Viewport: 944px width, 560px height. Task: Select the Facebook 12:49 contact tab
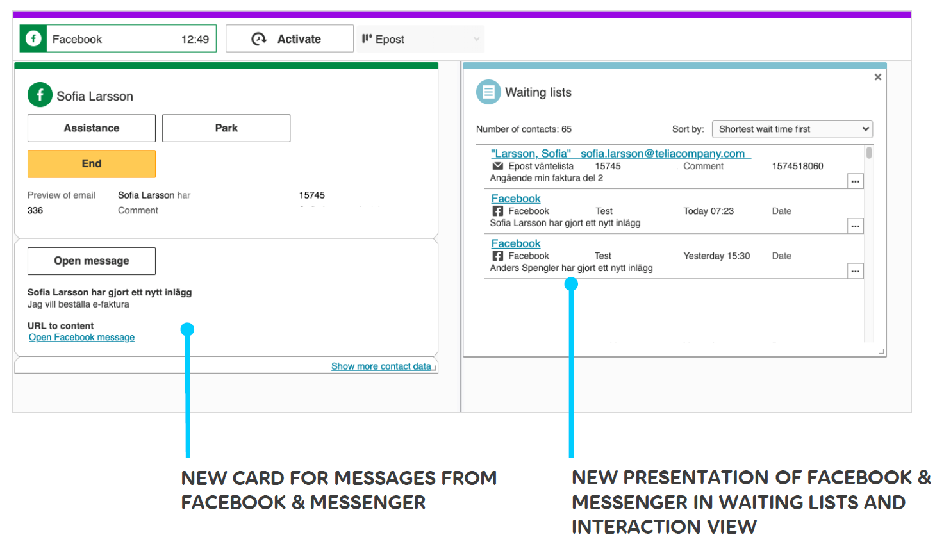point(118,38)
